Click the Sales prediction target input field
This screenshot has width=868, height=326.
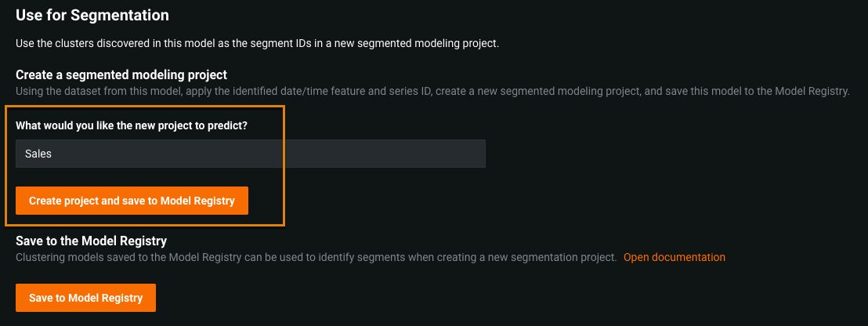click(251, 154)
